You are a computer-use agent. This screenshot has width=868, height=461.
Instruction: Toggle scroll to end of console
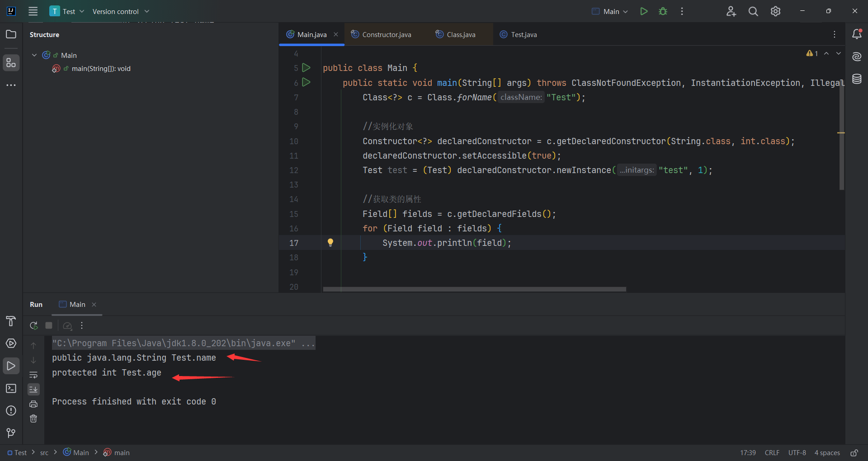(x=33, y=389)
